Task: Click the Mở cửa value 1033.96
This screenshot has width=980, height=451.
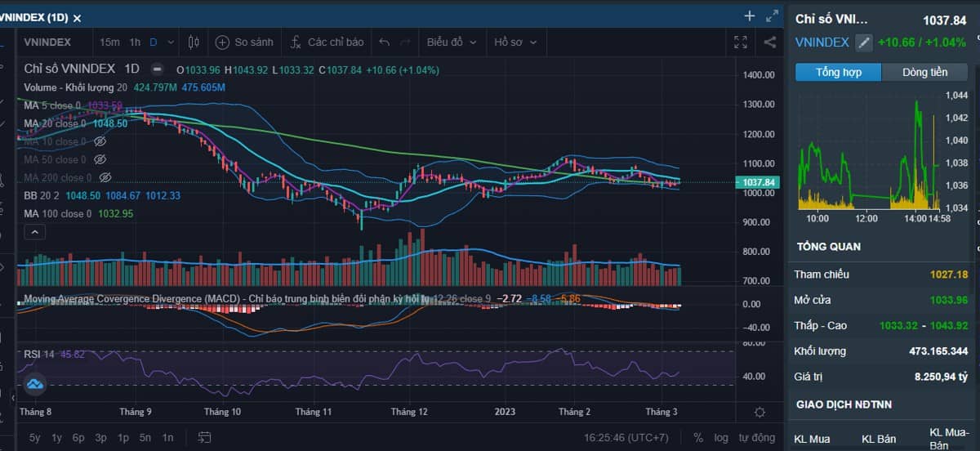Action: pos(949,300)
